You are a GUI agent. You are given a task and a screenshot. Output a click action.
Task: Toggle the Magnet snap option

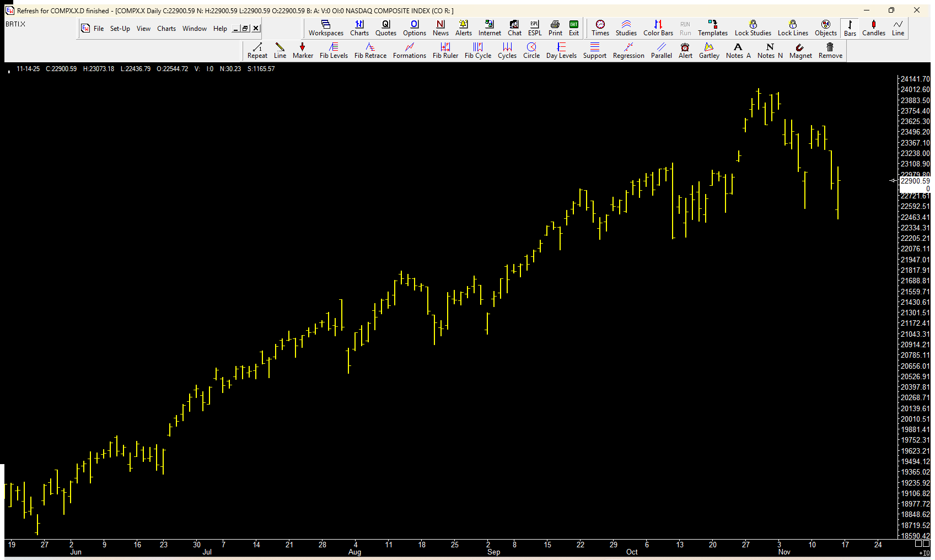[800, 51]
